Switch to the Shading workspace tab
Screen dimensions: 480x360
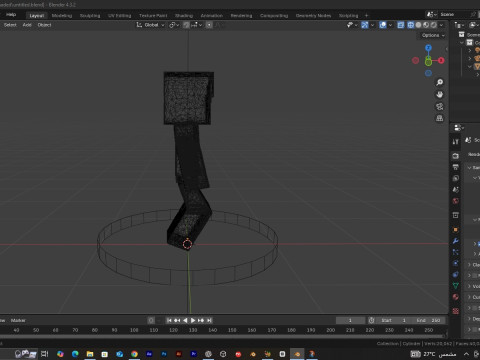tap(184, 16)
